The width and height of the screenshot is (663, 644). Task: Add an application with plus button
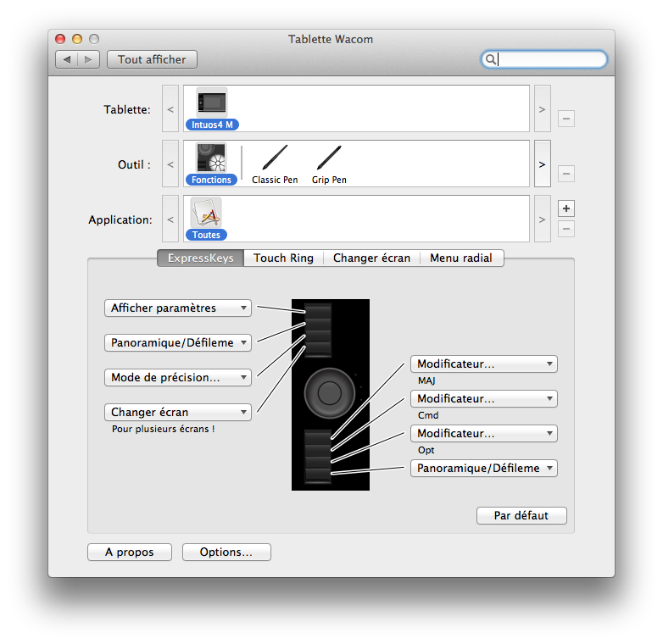coord(566,208)
